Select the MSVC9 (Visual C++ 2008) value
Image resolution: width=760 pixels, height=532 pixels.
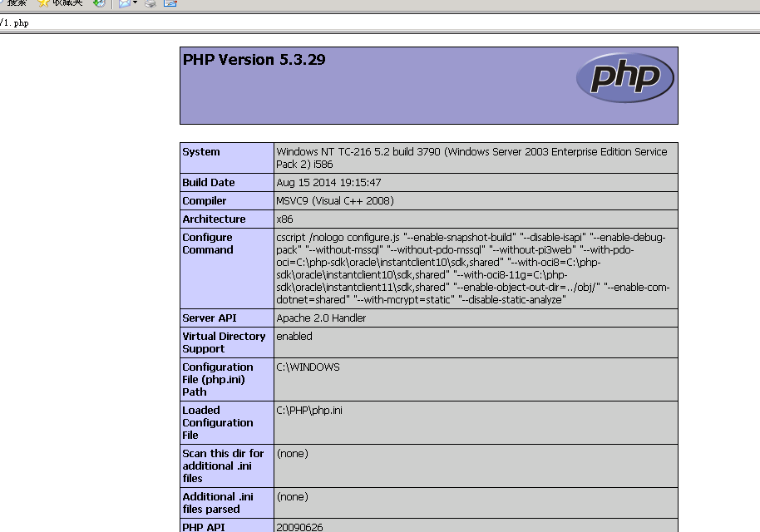pyautogui.click(x=335, y=201)
